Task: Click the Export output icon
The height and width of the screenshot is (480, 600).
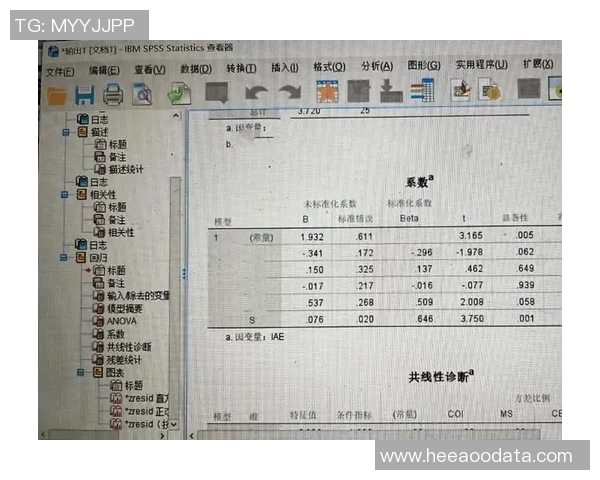Action: click(179, 93)
